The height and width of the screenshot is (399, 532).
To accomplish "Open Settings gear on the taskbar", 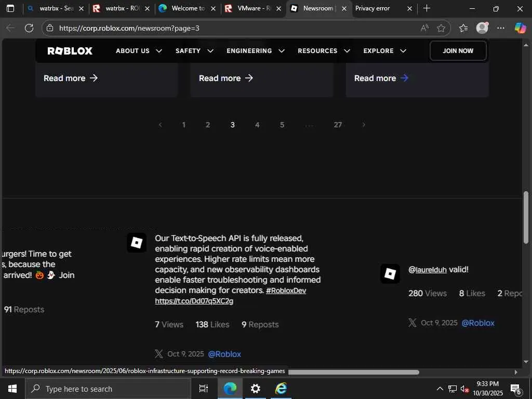I will click(255, 389).
